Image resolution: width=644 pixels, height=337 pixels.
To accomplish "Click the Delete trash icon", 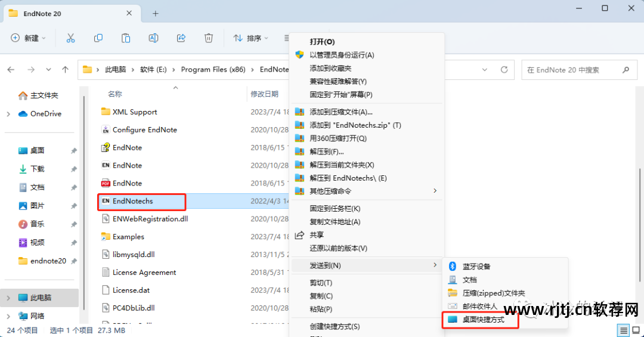I will 209,38.
